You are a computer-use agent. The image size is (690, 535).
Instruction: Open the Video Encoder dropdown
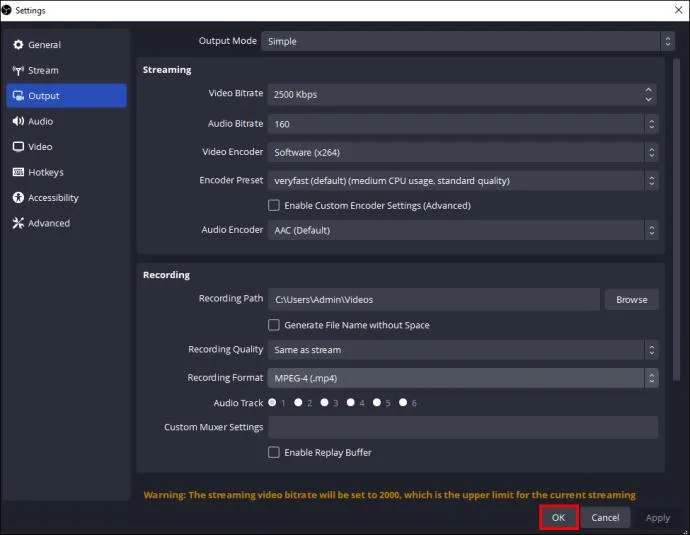point(463,153)
